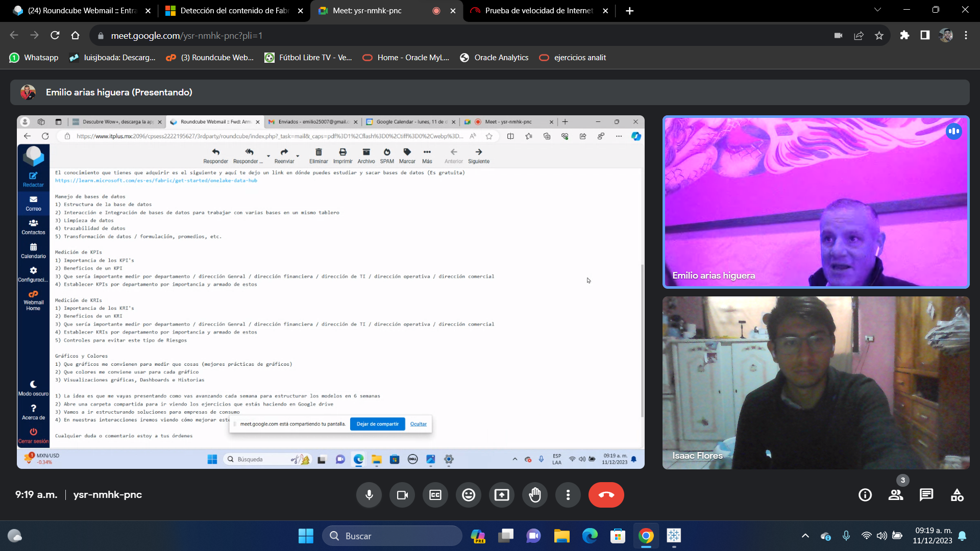Screen dimensions: 980x551
Task: Bookmark this page with the star icon
Action: 879,36
